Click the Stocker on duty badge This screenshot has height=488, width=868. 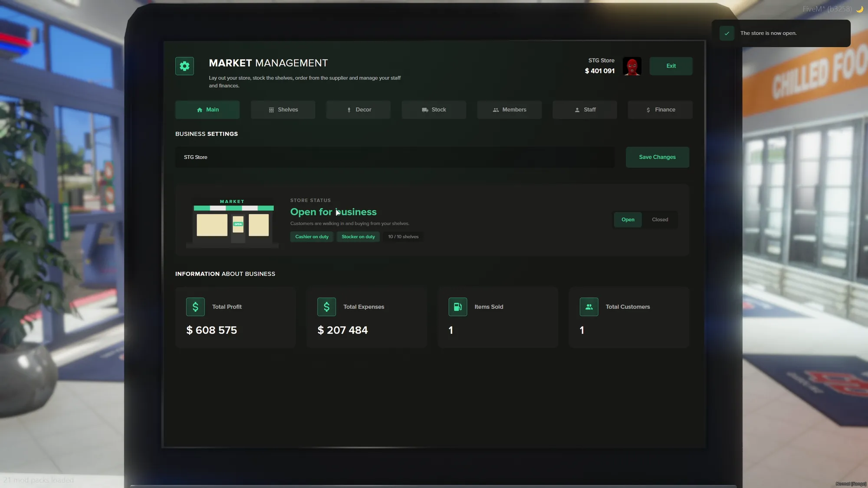click(358, 237)
